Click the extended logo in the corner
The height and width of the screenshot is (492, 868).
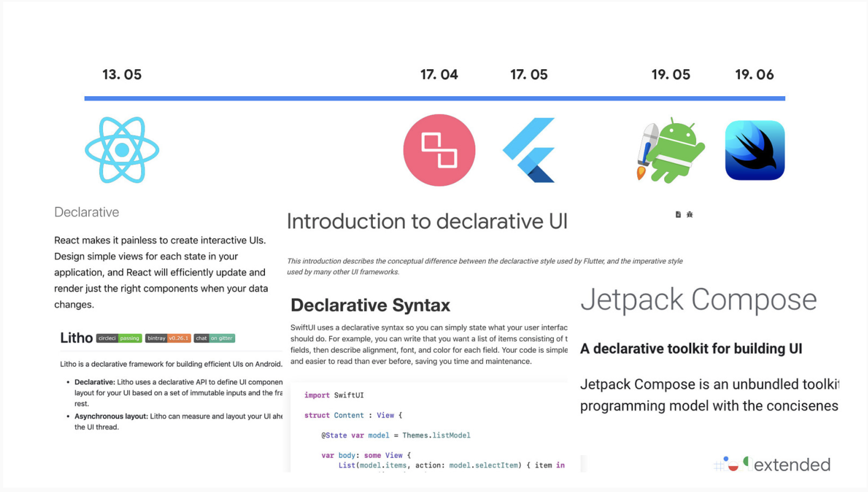773,464
